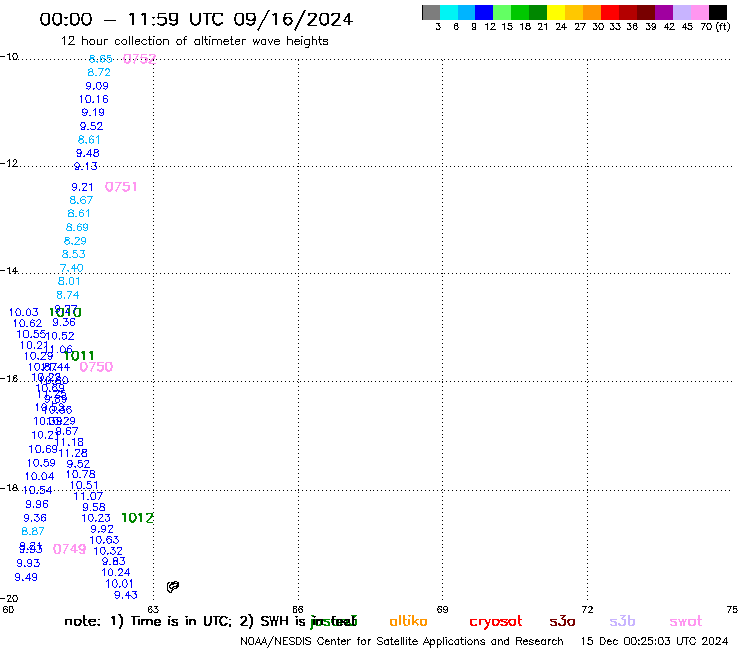Click the 's3a' satellite legend label
This screenshot has width=740, height=650.
pos(562,621)
